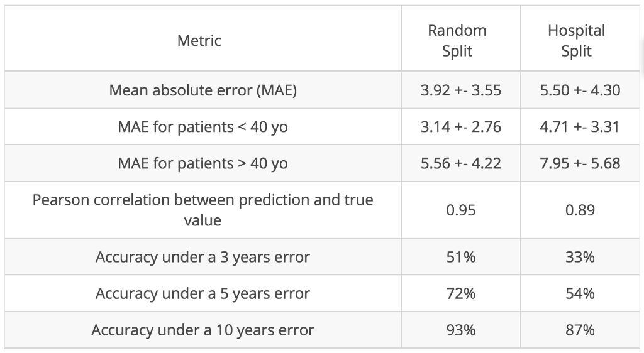Image resolution: width=644 pixels, height=353 pixels.
Task: Select the 5.56 +- 4.22 cell
Action: click(460, 163)
